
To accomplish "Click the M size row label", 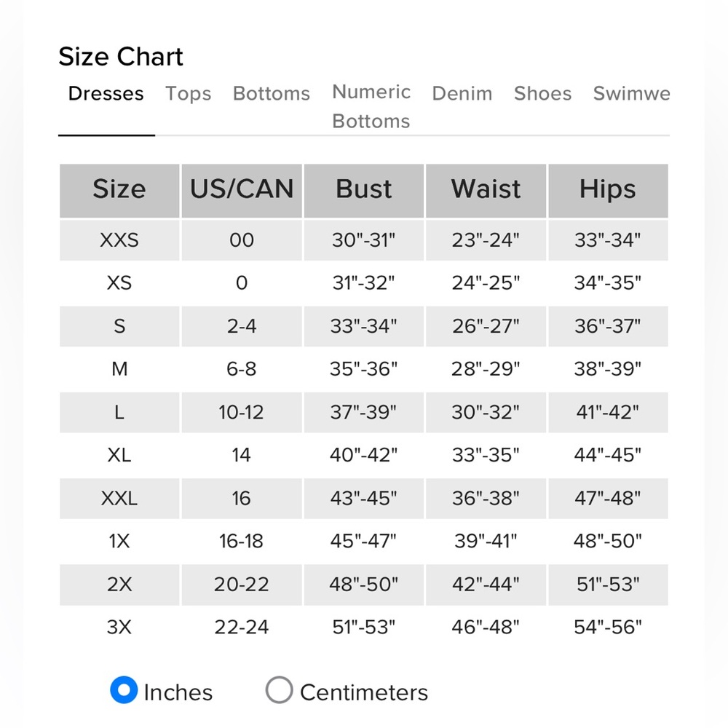I will click(x=119, y=369).
